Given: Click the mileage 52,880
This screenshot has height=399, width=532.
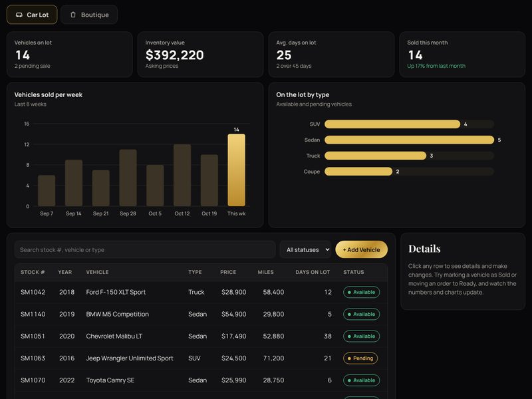Looking at the screenshot, I should click(273, 336).
